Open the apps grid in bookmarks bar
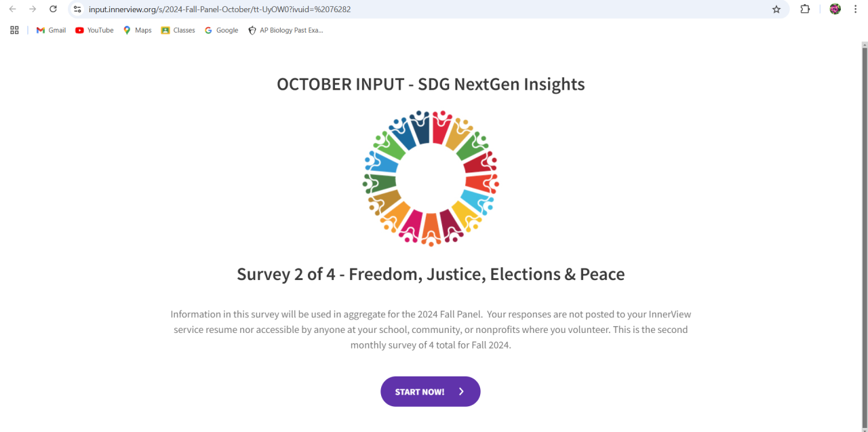Image resolution: width=868 pixels, height=432 pixels. (14, 31)
